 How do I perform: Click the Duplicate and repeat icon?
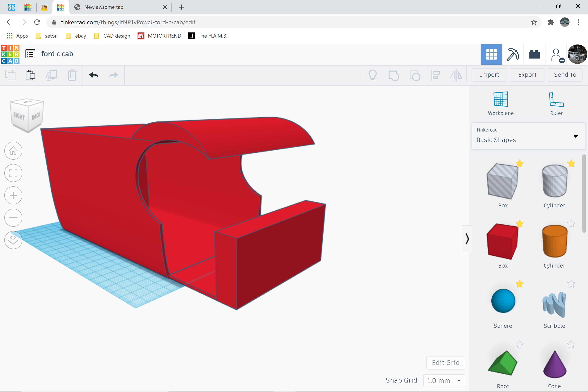[52, 75]
